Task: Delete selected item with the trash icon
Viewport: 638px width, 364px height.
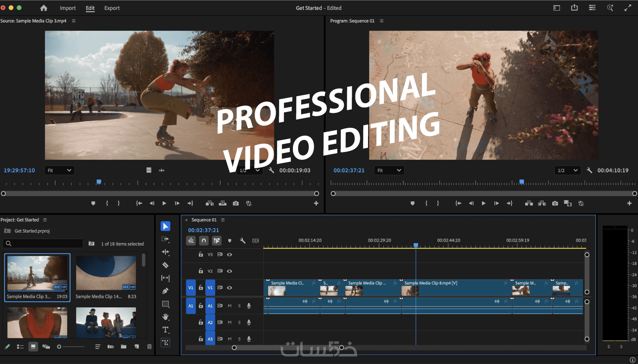Action: click(x=149, y=347)
